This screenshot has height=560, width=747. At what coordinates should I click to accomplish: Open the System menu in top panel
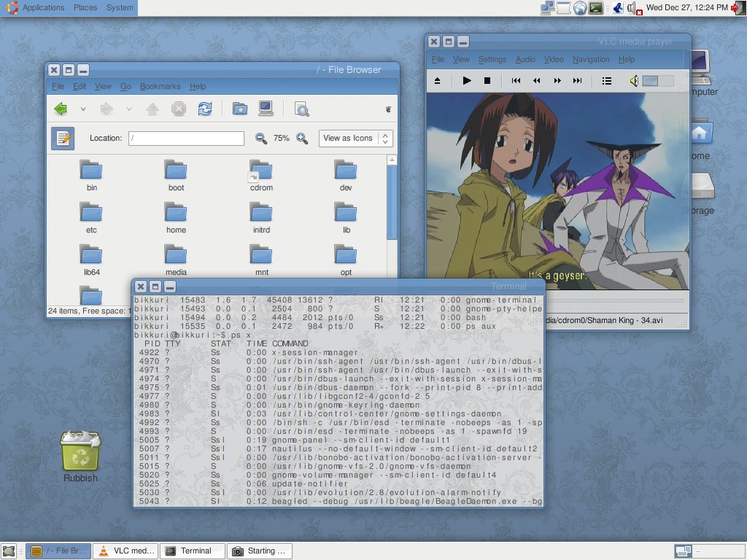click(120, 7)
